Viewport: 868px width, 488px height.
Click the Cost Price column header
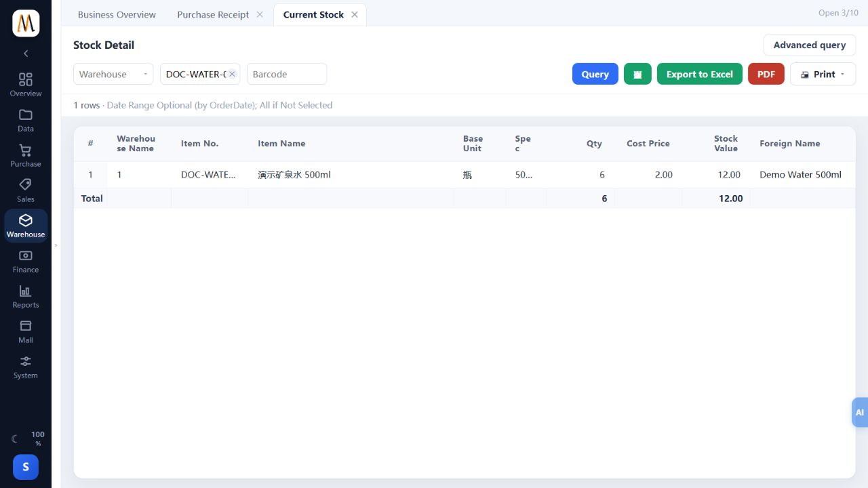pyautogui.click(x=648, y=143)
